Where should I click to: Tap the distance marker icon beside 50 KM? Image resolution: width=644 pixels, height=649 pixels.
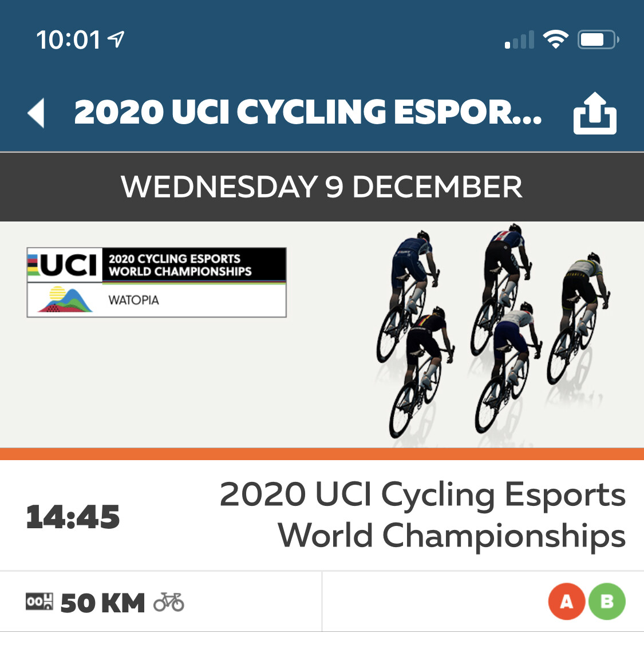coord(39,602)
